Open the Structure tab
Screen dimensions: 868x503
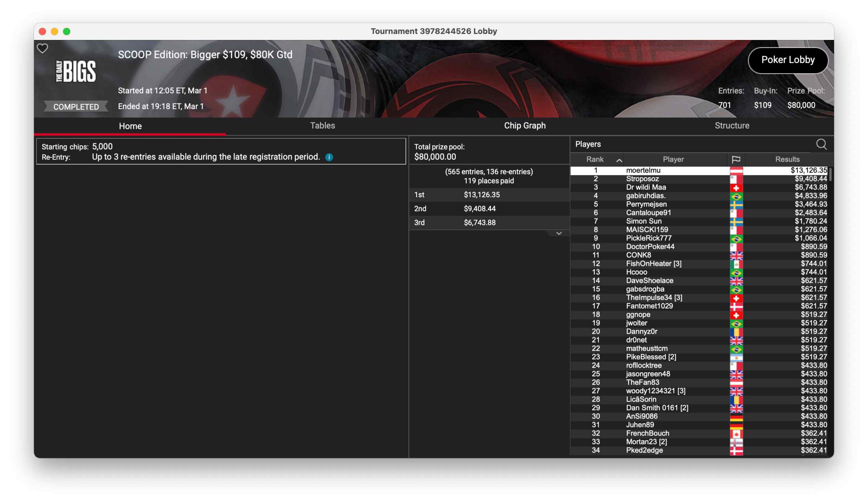732,125
